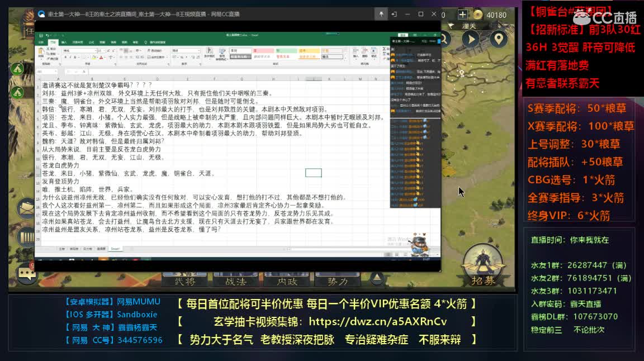644x361 pixels.
Task: Open the game mail envelope icon
Action: point(27,208)
